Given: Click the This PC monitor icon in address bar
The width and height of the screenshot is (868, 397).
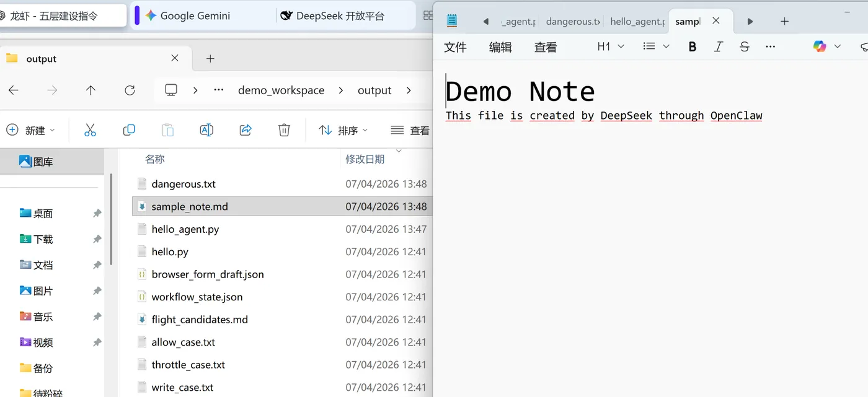Looking at the screenshot, I should [171, 90].
